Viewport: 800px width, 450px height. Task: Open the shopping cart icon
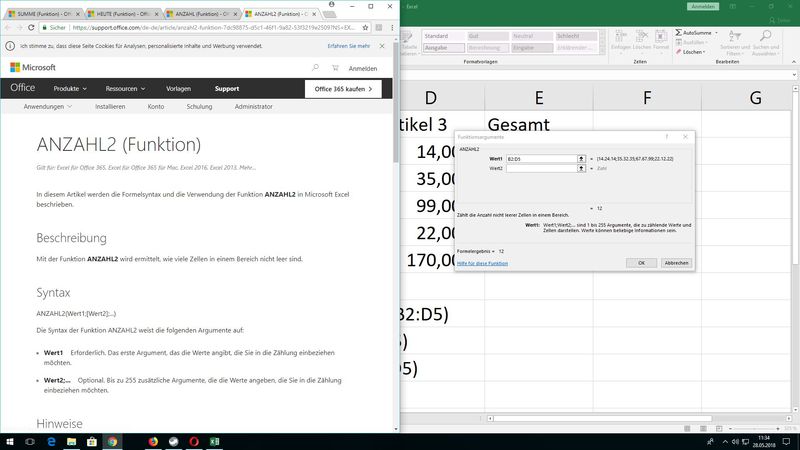click(335, 67)
